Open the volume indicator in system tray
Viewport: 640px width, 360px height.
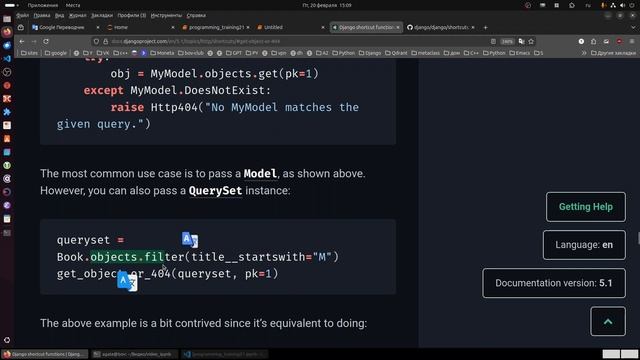(622, 5)
